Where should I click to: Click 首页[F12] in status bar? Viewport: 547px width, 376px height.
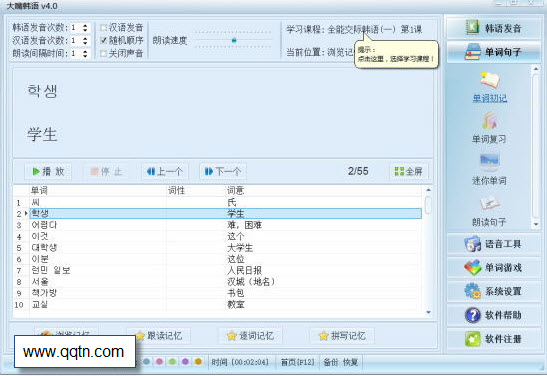pos(298,362)
